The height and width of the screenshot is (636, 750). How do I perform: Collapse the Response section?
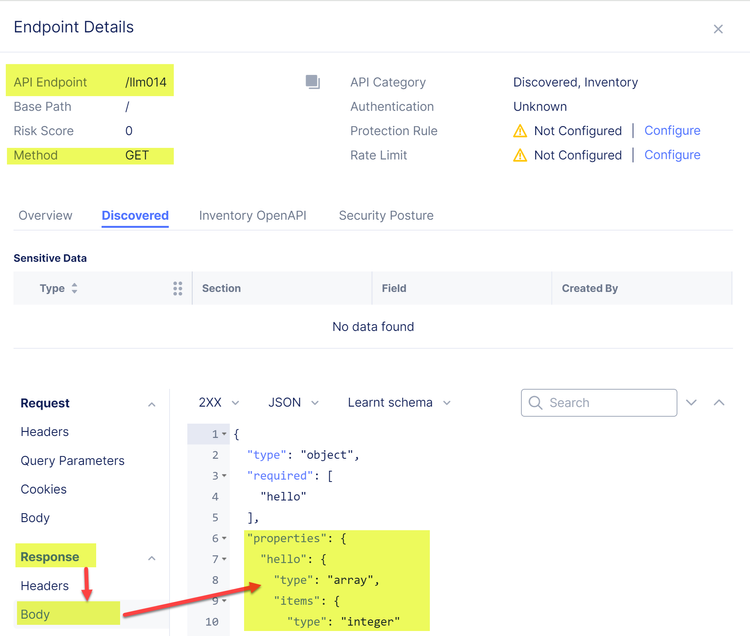[152, 558]
